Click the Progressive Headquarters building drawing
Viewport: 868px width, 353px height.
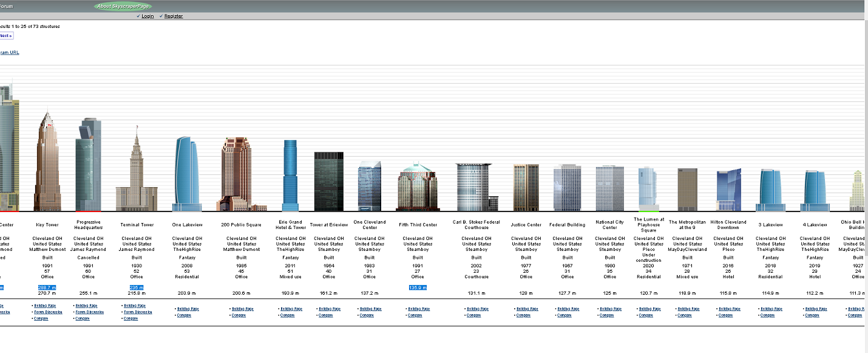pyautogui.click(x=89, y=165)
